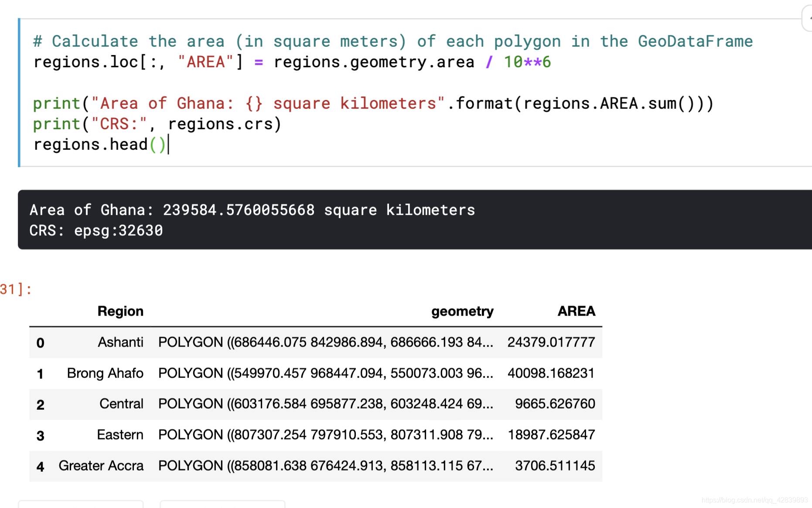
Task: Click area value 18987.625847
Action: 551,435
